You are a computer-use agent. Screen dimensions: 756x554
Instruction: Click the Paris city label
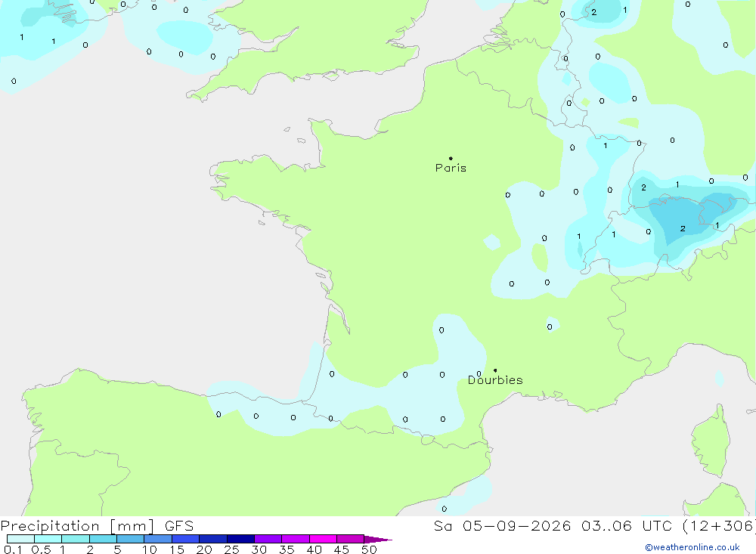(x=451, y=168)
